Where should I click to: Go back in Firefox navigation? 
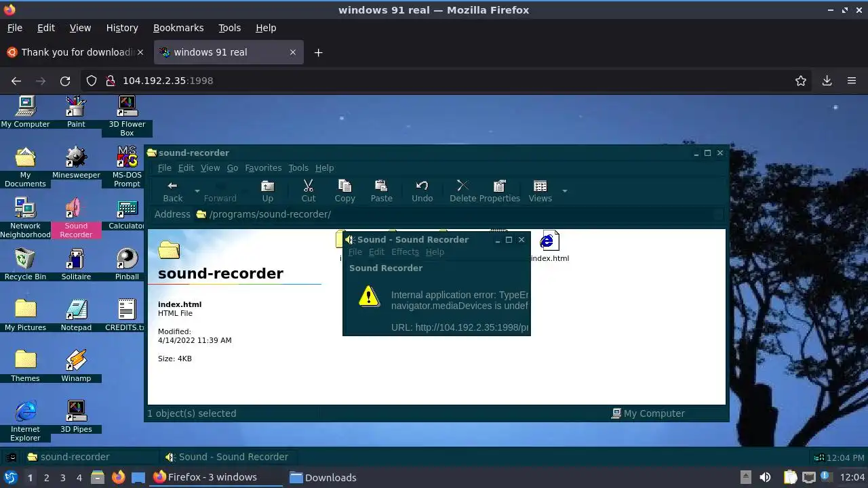point(16,81)
